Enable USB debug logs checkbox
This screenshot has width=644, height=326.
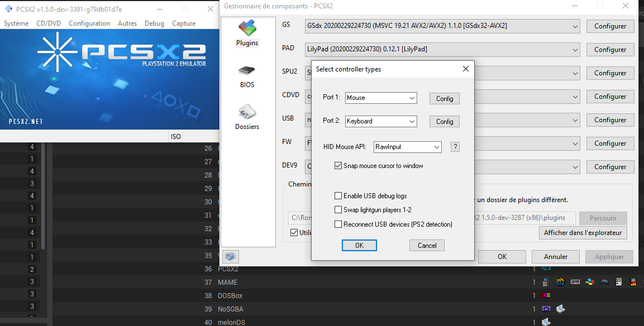click(338, 196)
